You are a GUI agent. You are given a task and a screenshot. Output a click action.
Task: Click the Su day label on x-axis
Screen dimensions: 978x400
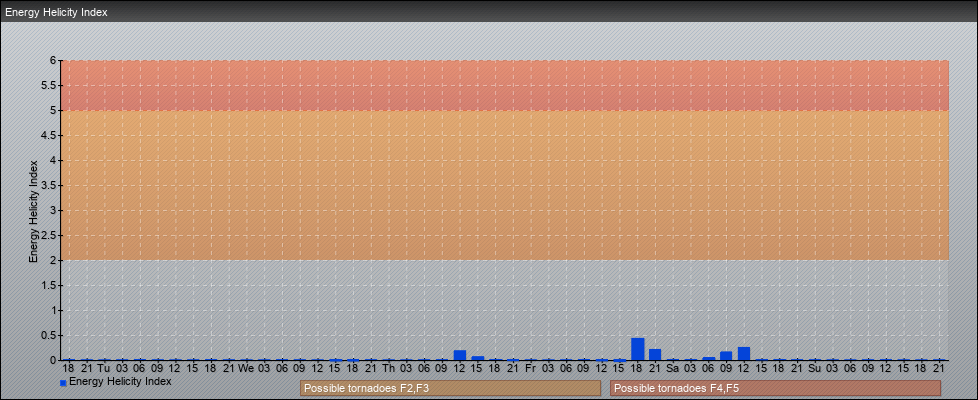pyautogui.click(x=815, y=368)
